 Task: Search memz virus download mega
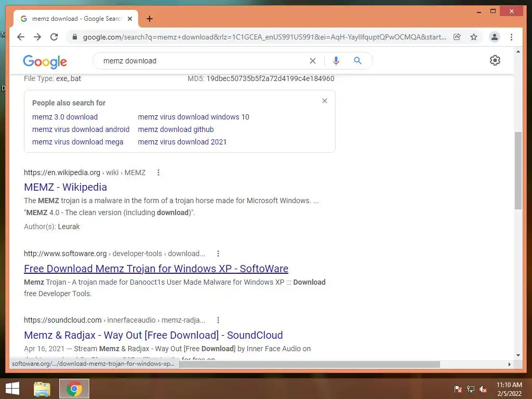78,142
